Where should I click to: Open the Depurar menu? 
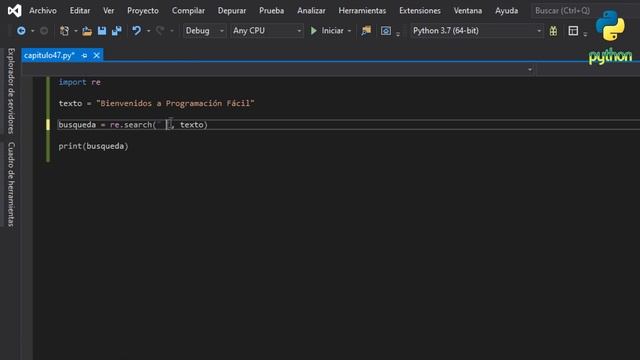point(232,11)
